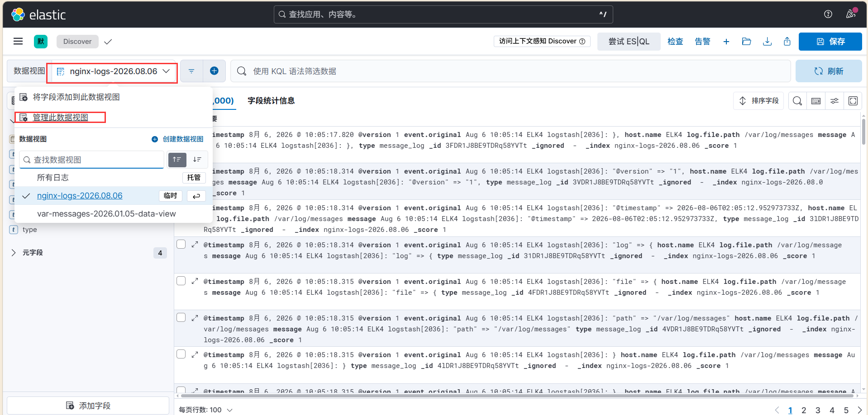Click the checkmark dropdown next to Discover

click(x=108, y=42)
